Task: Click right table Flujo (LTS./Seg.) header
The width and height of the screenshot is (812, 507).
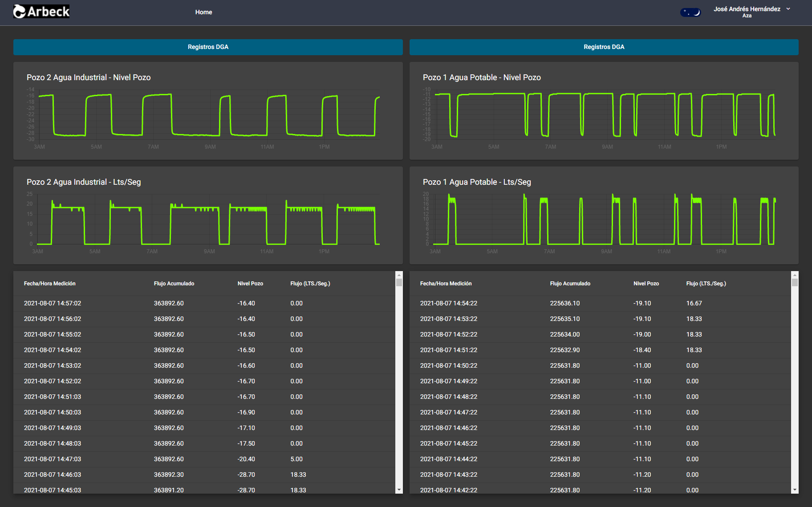Action: pyautogui.click(x=706, y=284)
